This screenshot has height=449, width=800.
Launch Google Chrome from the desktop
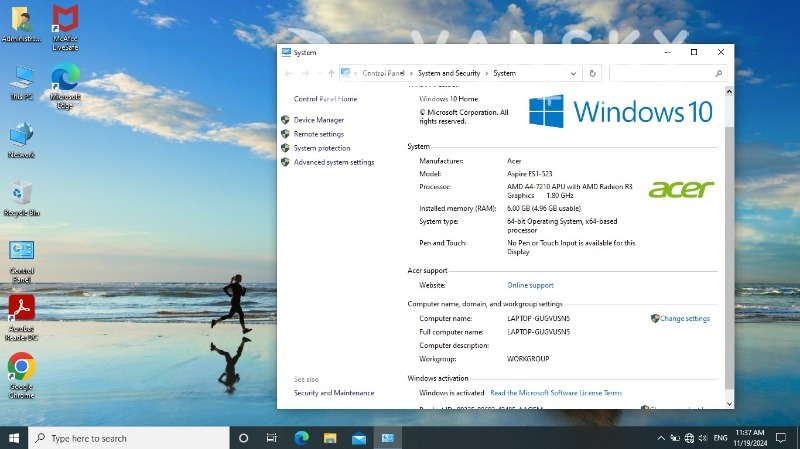click(x=21, y=369)
